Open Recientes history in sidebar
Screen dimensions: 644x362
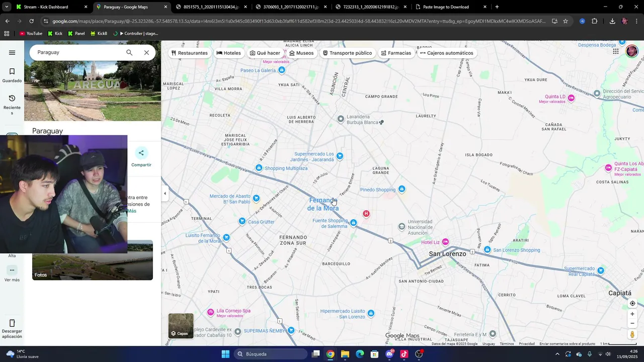[x=12, y=105]
